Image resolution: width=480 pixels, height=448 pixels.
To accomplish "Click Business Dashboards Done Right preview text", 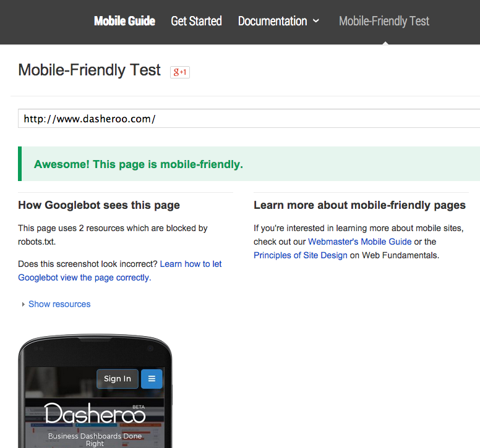I will pyautogui.click(x=95, y=439).
